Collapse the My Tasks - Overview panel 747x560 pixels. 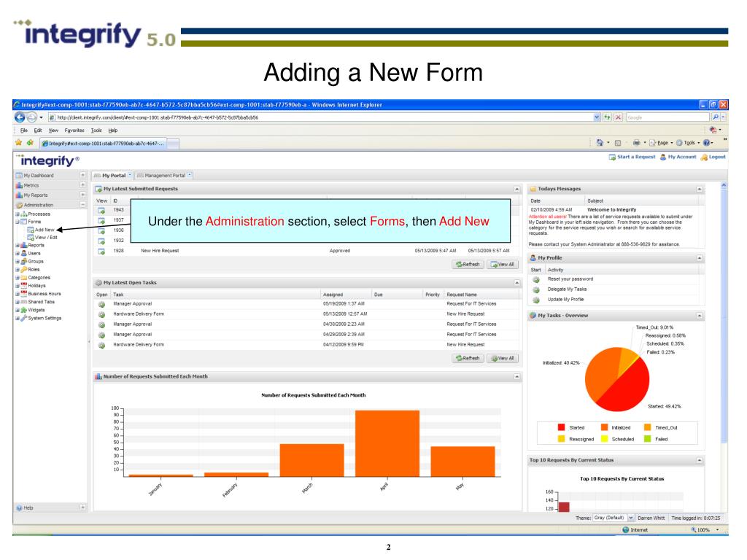click(700, 316)
